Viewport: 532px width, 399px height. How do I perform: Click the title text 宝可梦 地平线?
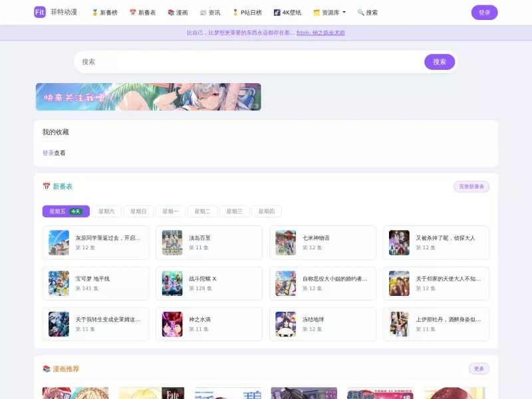pyautogui.click(x=92, y=279)
